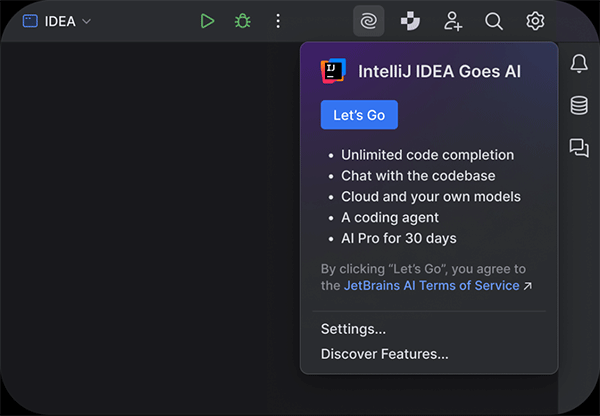Screen dimensions: 600x416
Task: Select Settings... in the AI popup
Action: pos(353,329)
